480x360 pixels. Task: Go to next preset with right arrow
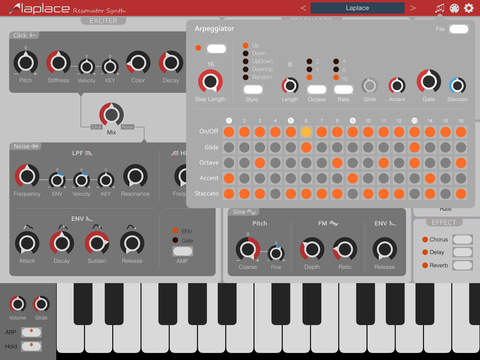(x=413, y=8)
